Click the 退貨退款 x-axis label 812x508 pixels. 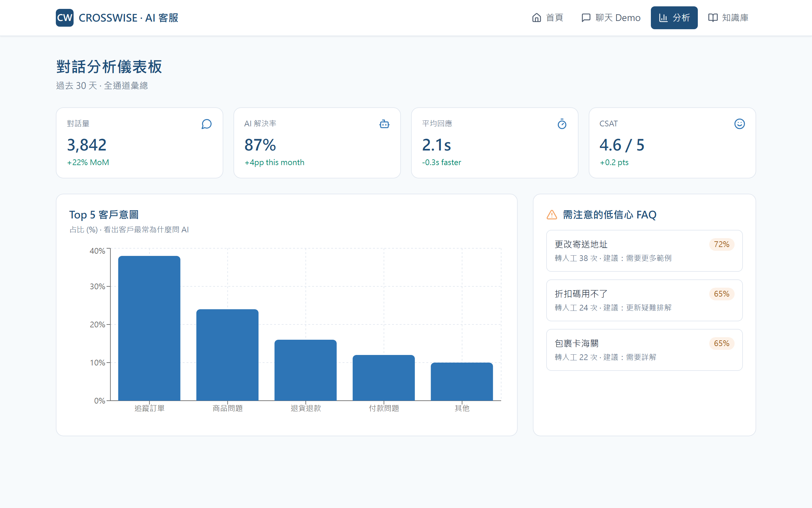(306, 408)
